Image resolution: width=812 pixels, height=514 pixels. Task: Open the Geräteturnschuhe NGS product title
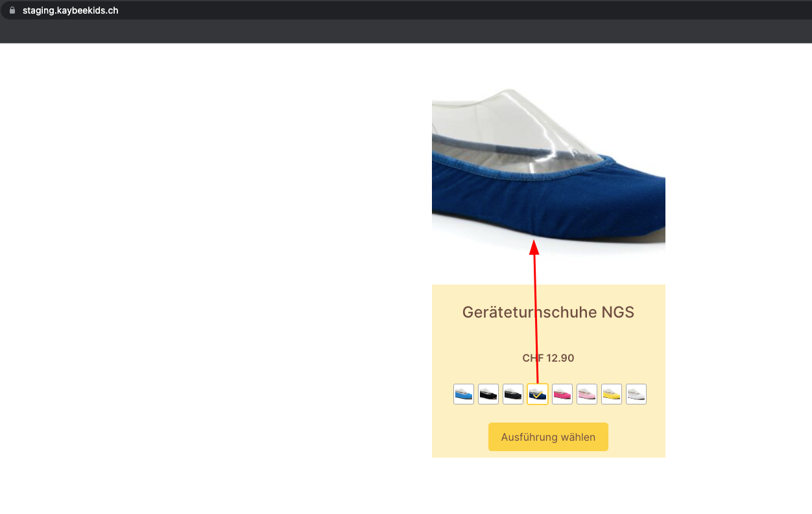tap(548, 312)
